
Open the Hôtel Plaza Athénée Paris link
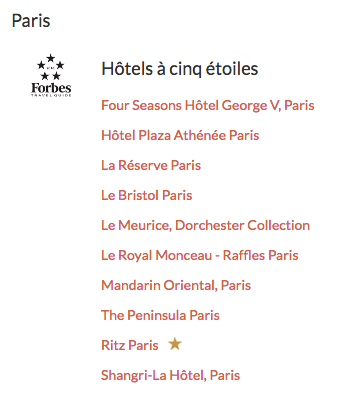coord(180,135)
